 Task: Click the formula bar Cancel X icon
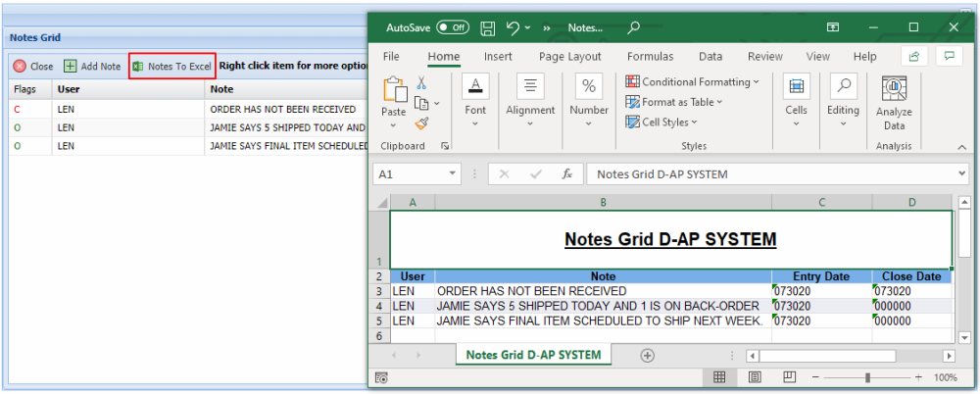coord(504,174)
